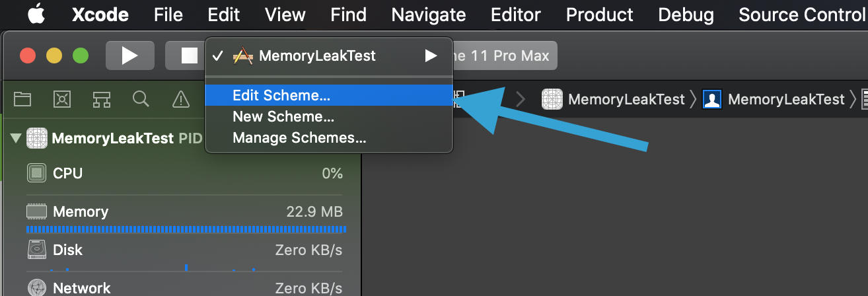Open the Project navigator folder icon
The image size is (868, 296).
22,99
